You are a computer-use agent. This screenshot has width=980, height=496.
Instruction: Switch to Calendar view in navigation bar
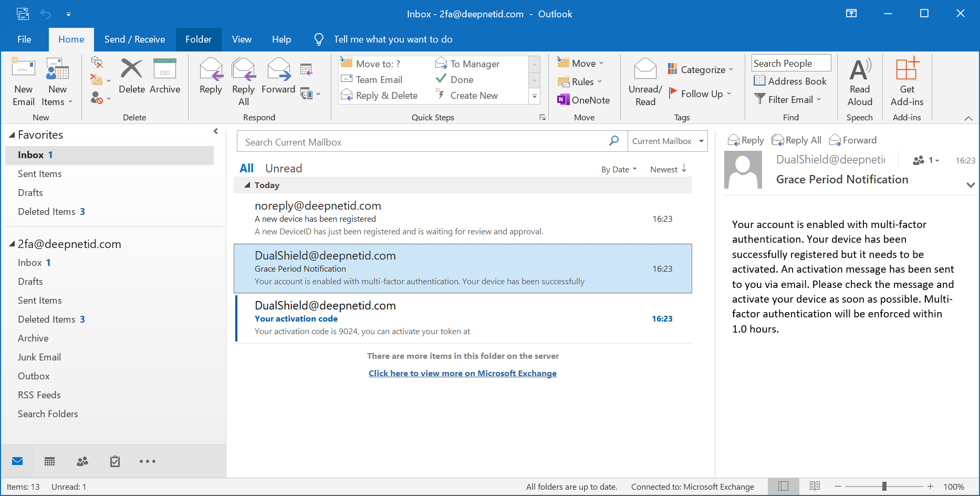50,461
